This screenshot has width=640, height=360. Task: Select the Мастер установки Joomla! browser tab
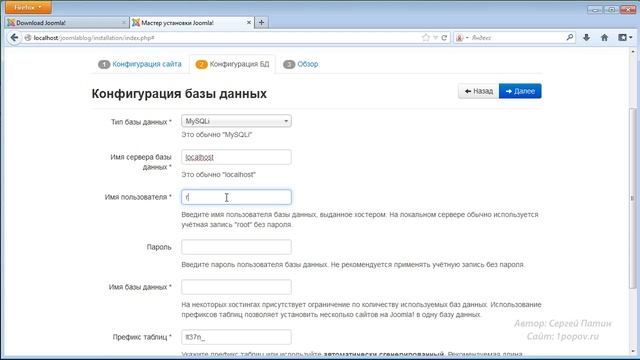coord(192,23)
